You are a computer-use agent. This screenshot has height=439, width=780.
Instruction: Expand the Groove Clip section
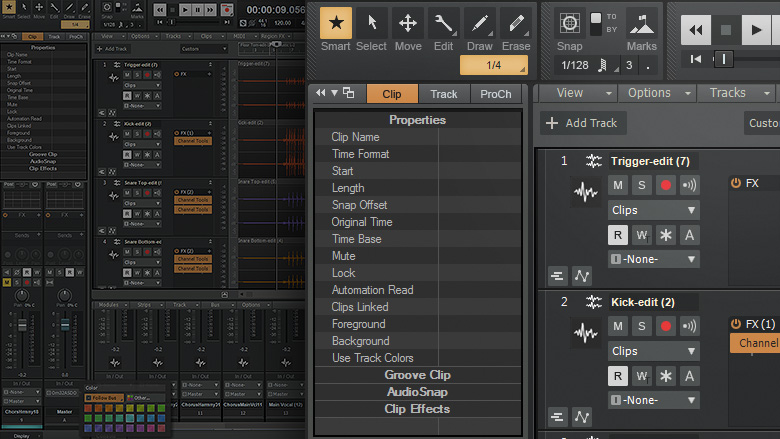coord(417,375)
